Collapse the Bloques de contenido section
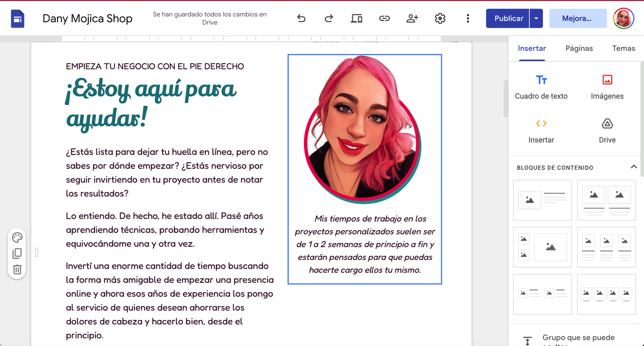 click(634, 167)
